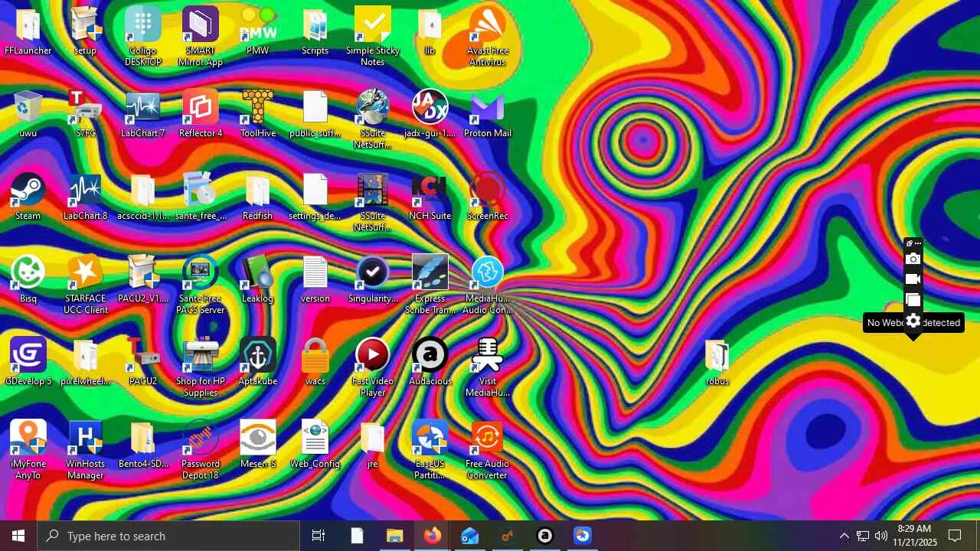Screen dimensions: 980x551
Task: Select the Singularity desktop icon
Action: click(373, 279)
